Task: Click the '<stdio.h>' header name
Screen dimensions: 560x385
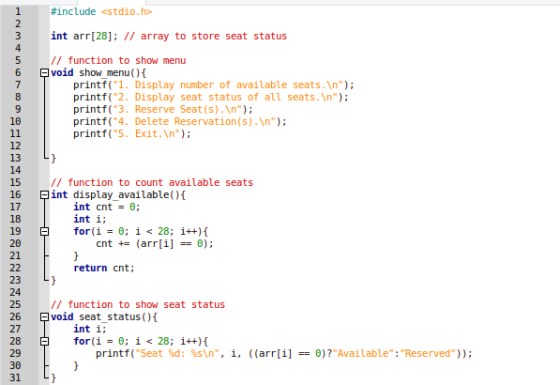Action: click(x=126, y=12)
